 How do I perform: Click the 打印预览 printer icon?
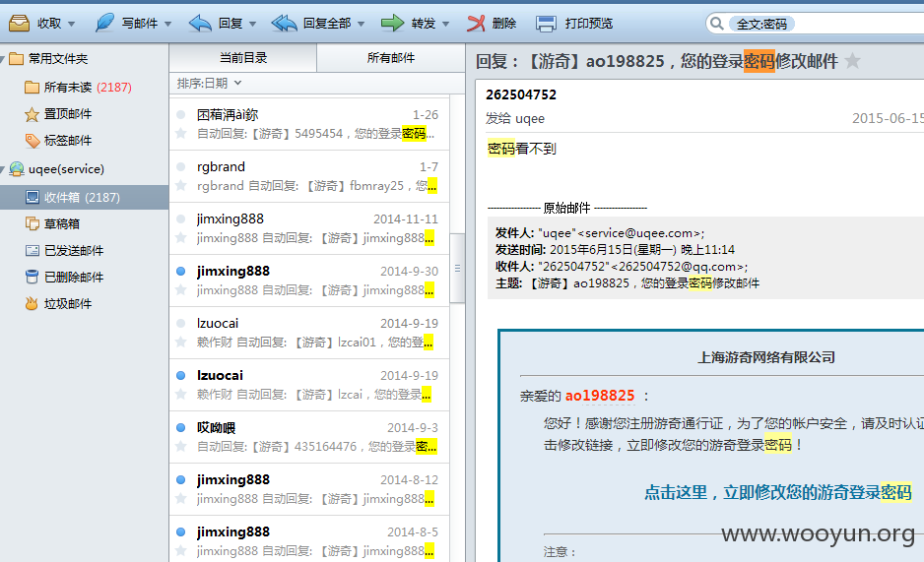546,24
